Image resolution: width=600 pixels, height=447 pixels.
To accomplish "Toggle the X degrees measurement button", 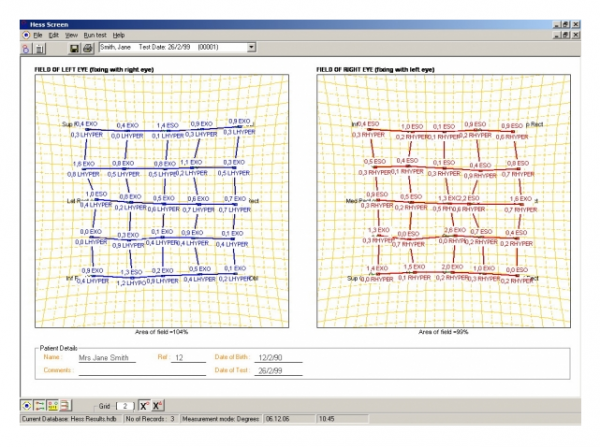I will point(144,406).
